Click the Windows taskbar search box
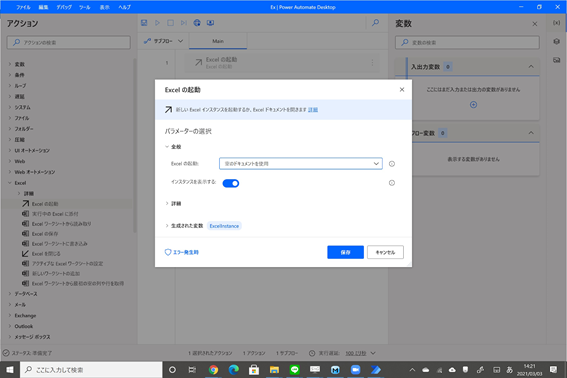This screenshot has width=567, height=378. tap(91, 370)
